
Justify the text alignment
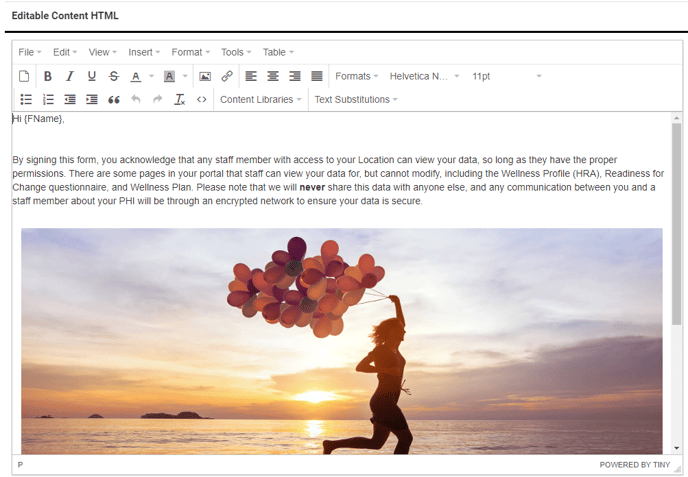point(317,76)
